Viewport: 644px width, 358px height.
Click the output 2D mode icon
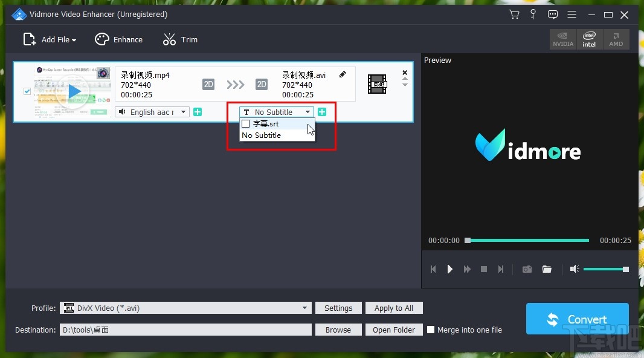tap(261, 85)
